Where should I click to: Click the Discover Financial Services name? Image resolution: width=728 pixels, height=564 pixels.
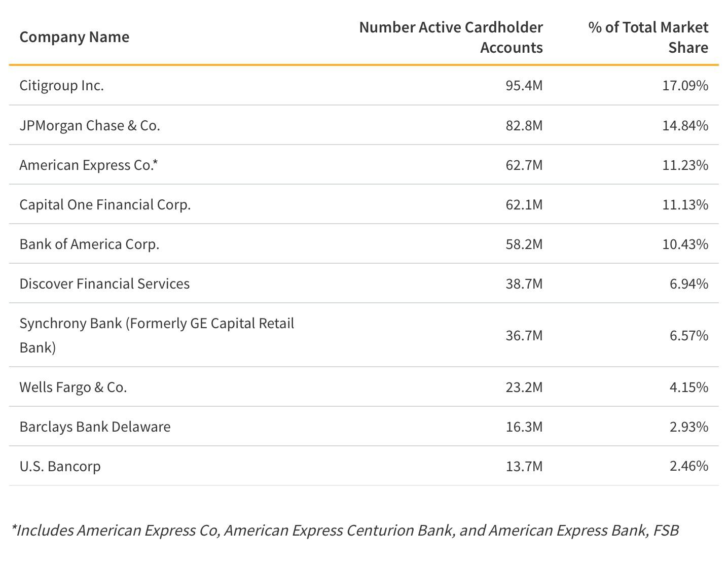coord(104,284)
